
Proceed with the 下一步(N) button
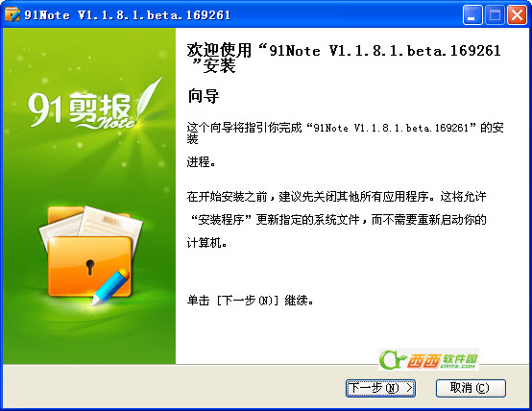380,388
